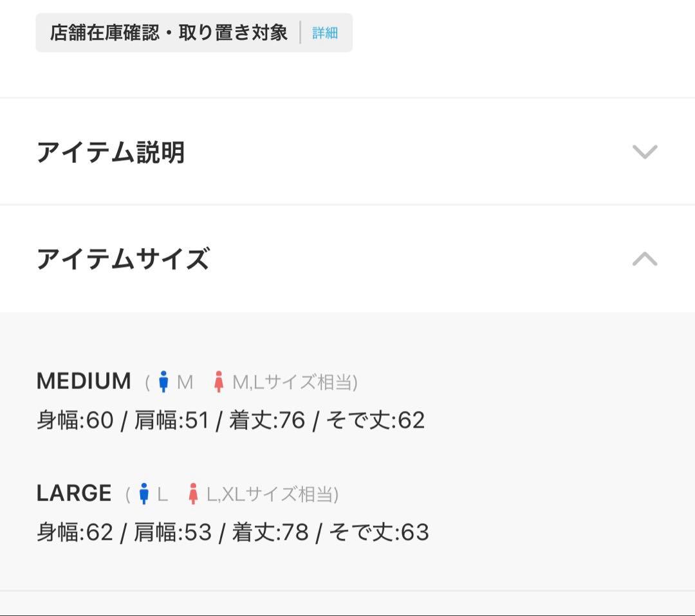Click the そで丈:62 measurement

375,421
